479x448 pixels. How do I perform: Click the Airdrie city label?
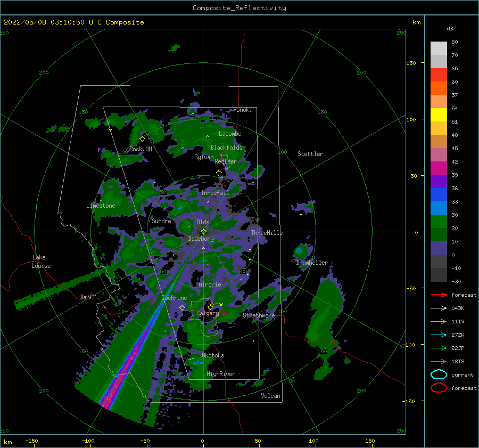pos(210,284)
